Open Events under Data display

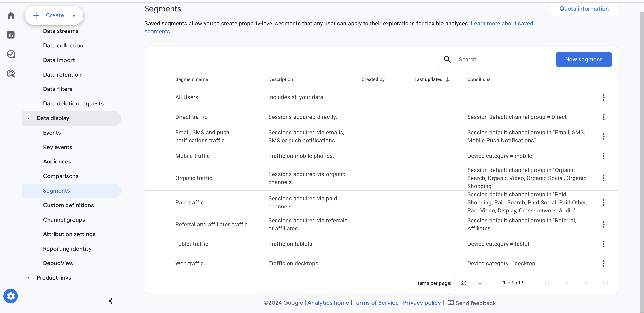[52, 133]
